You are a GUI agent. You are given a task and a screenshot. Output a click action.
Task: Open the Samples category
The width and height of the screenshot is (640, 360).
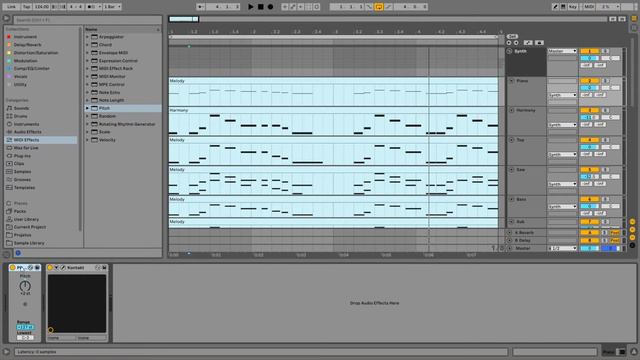pyautogui.click(x=22, y=171)
